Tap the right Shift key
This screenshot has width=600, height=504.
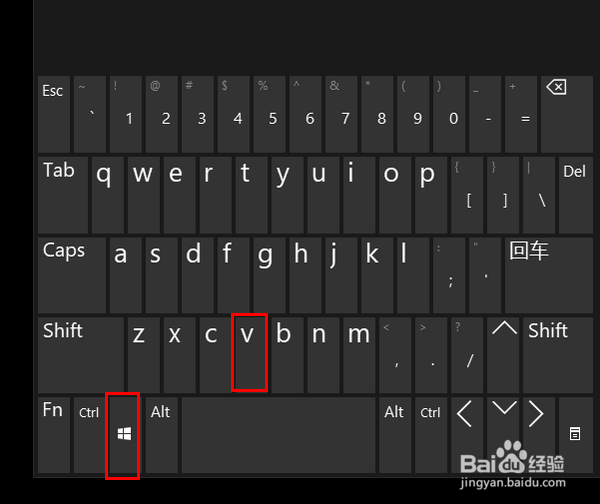pos(558,355)
